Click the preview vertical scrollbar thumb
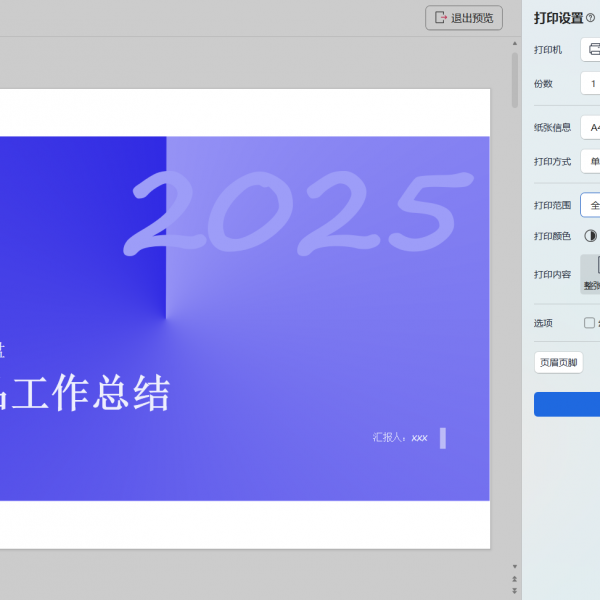Viewport: 600px width, 600px height. pos(515,80)
